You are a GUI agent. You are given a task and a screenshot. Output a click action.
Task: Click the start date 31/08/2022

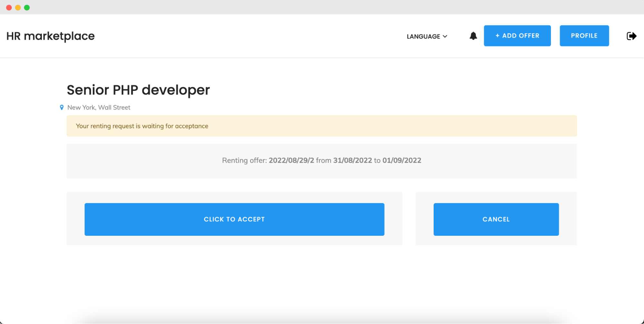(x=352, y=160)
